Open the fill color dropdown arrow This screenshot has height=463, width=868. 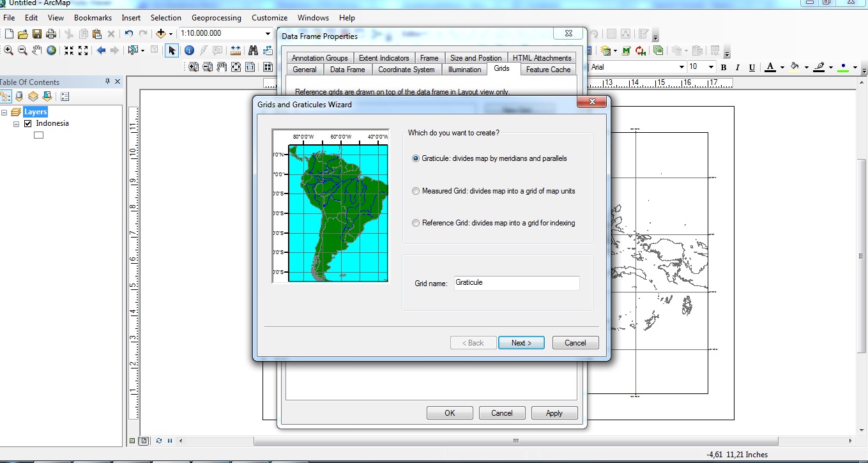pyautogui.click(x=806, y=67)
